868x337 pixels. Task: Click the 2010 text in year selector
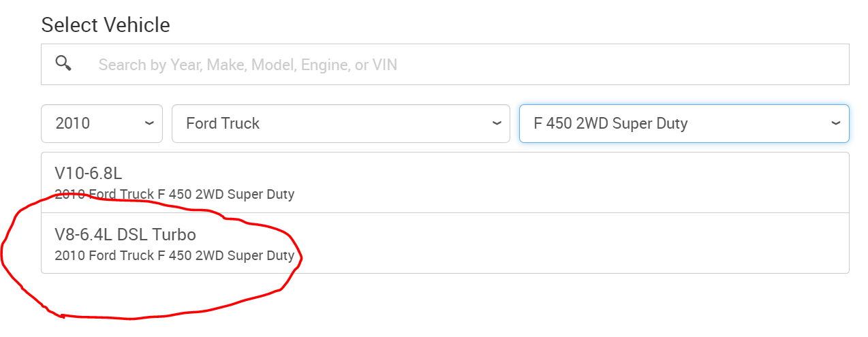point(73,123)
